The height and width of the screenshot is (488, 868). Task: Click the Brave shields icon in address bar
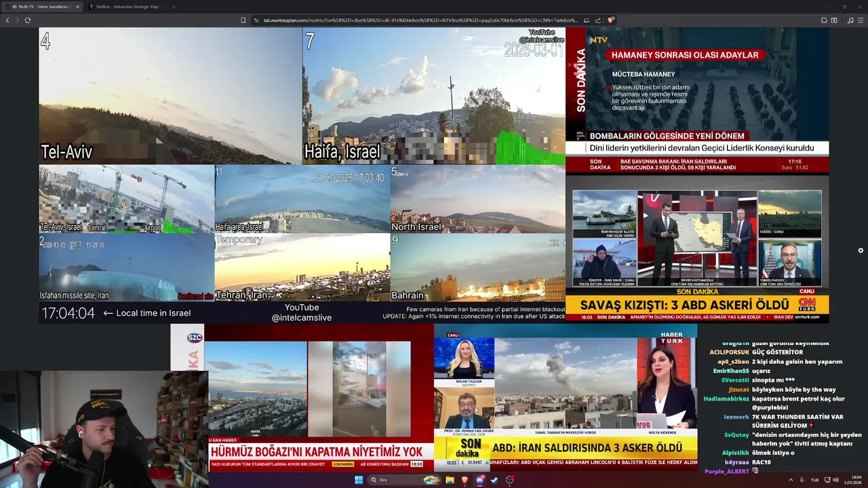[611, 20]
